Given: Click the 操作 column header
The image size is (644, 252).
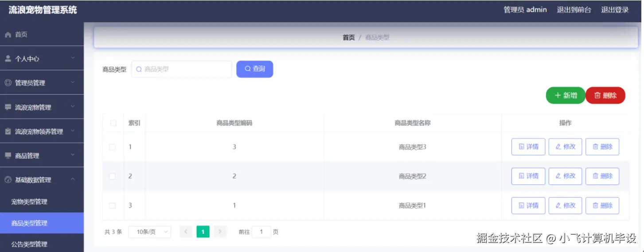Looking at the screenshot, I should pos(566,123).
